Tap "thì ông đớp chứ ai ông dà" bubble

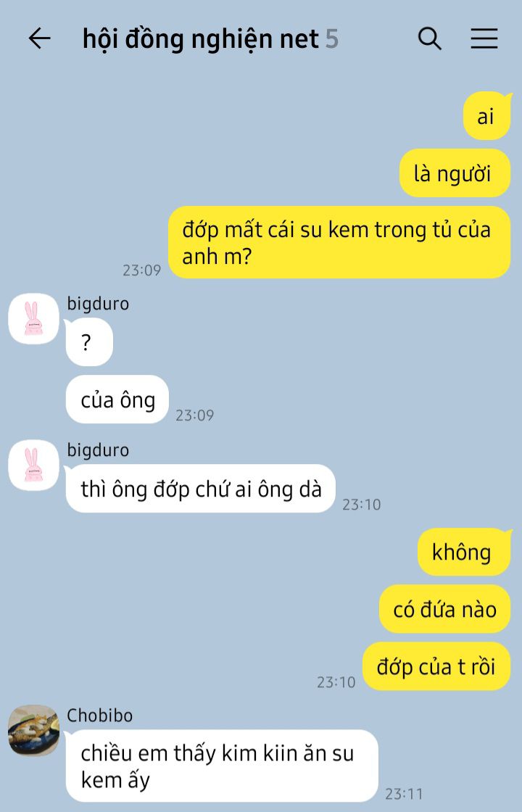[x=201, y=489]
